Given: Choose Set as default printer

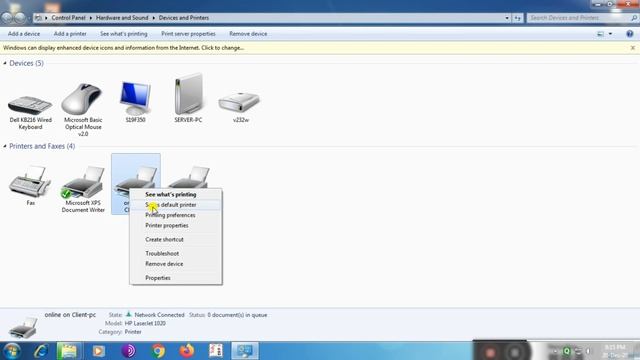Looking at the screenshot, I should point(176,205).
